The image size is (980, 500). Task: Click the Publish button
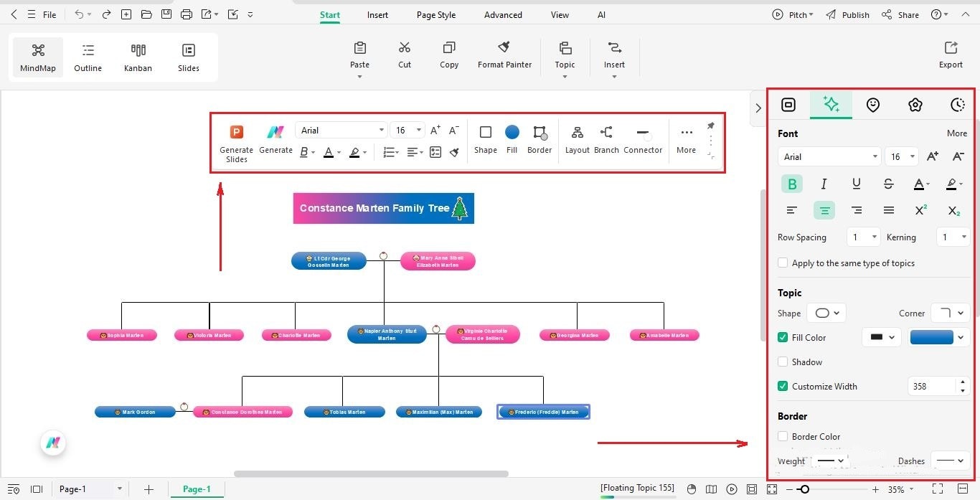click(848, 14)
